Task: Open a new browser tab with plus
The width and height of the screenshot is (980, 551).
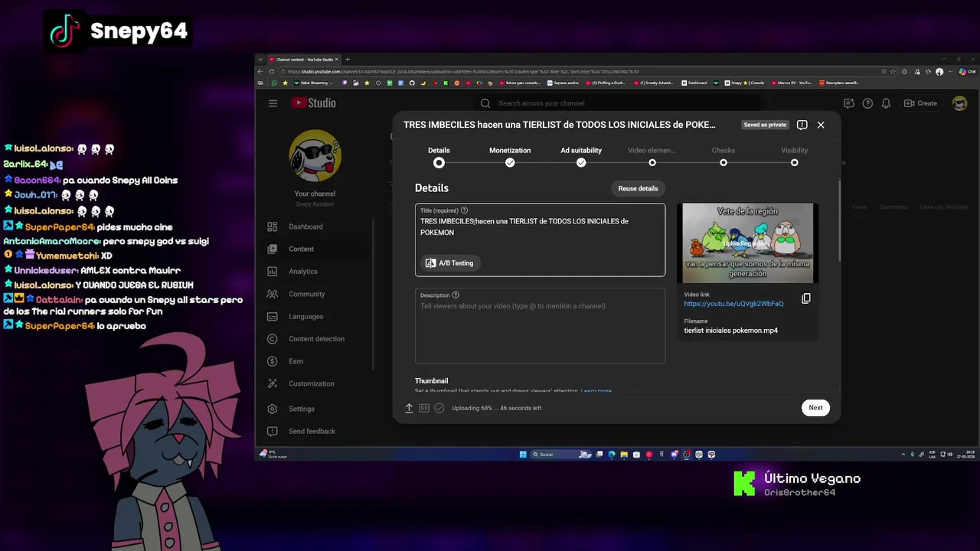Action: click(x=348, y=59)
